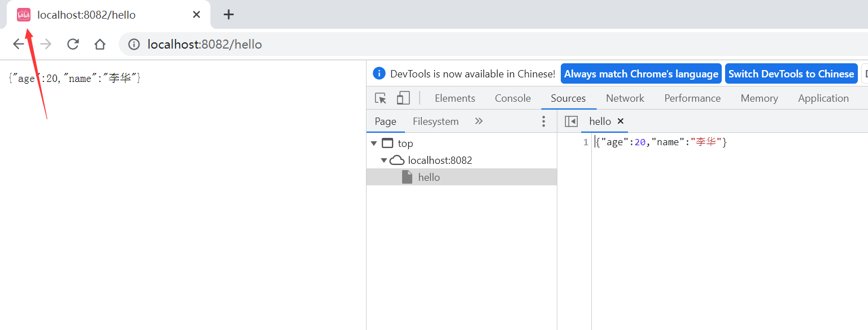Click the DevTools info notification icon
The width and height of the screenshot is (868, 330).
pos(380,73)
